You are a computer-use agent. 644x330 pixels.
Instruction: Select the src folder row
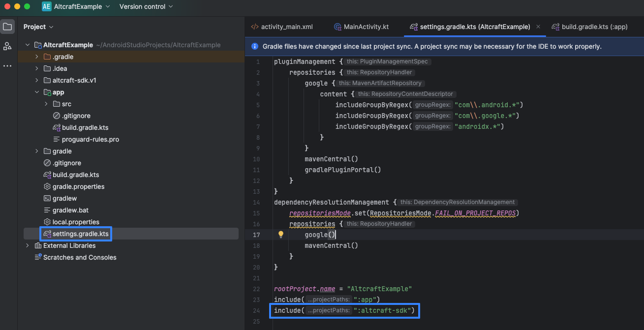[x=131, y=104]
